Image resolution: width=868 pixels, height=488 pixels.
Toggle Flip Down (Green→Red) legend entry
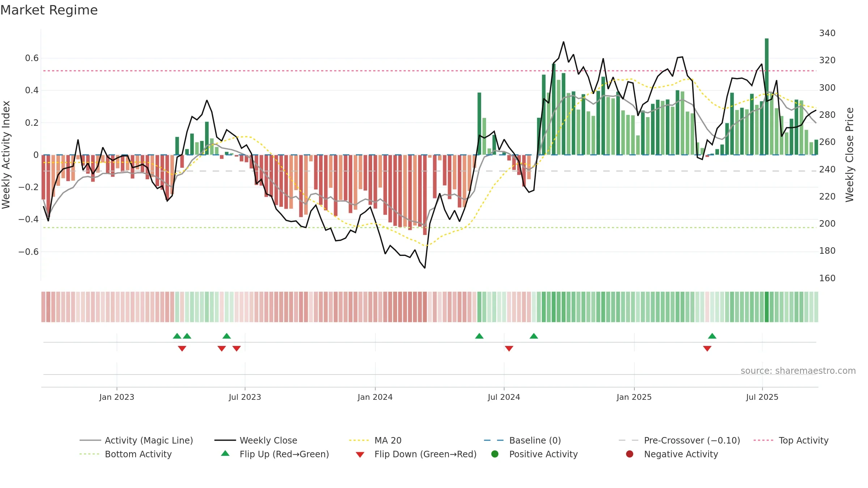[x=416, y=454]
